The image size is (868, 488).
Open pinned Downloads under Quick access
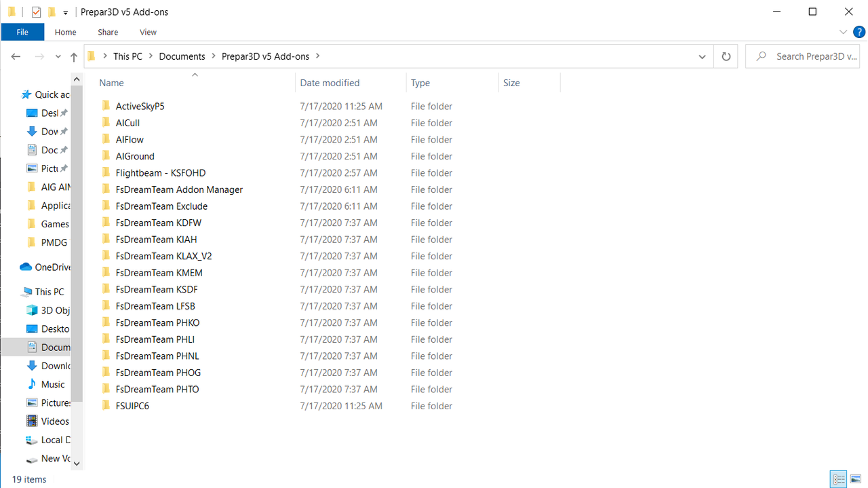tap(47, 132)
